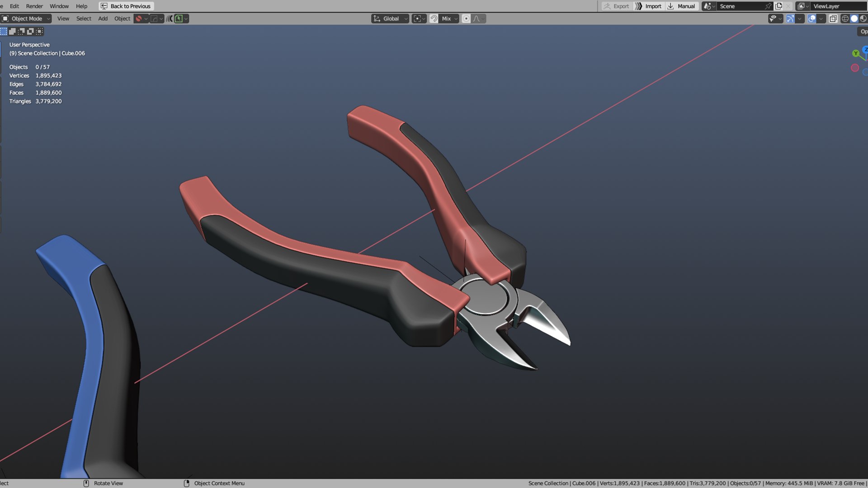The height and width of the screenshot is (488, 868).
Task: Open the Render menu
Action: (x=34, y=6)
